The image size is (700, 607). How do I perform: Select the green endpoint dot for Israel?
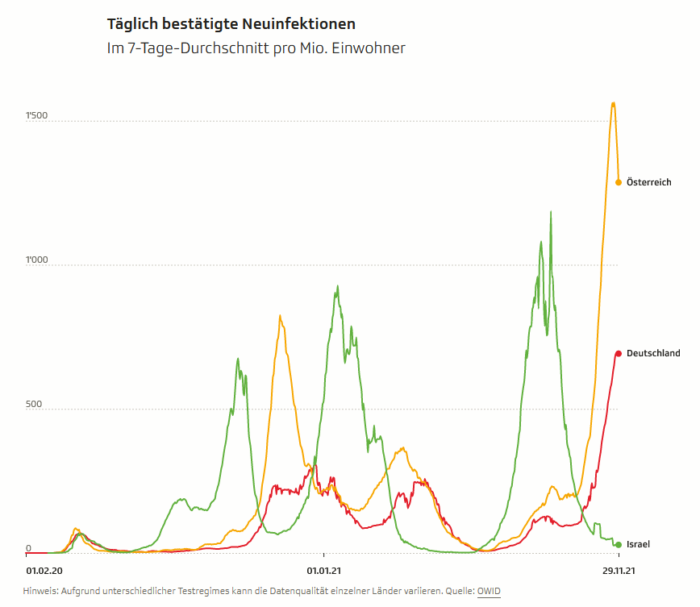tap(619, 545)
